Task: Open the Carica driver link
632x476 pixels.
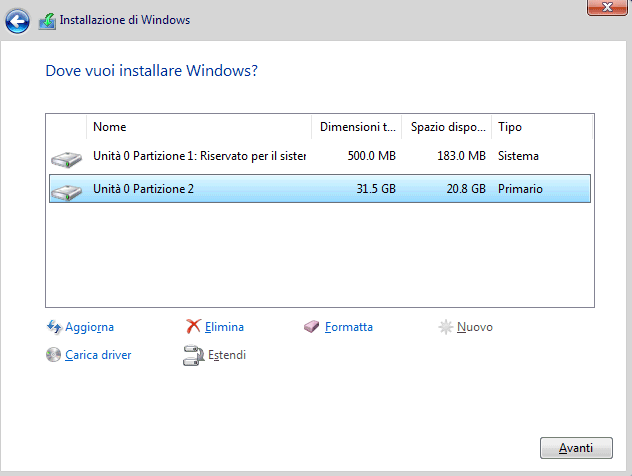Action: click(98, 355)
